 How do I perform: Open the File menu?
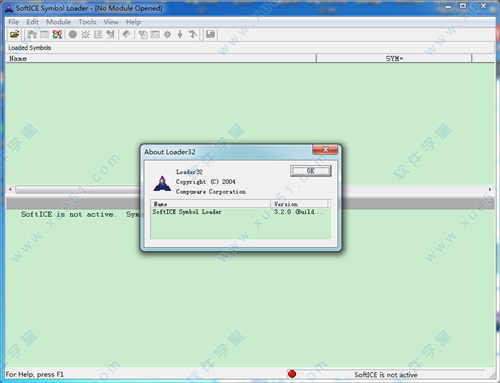[14, 22]
